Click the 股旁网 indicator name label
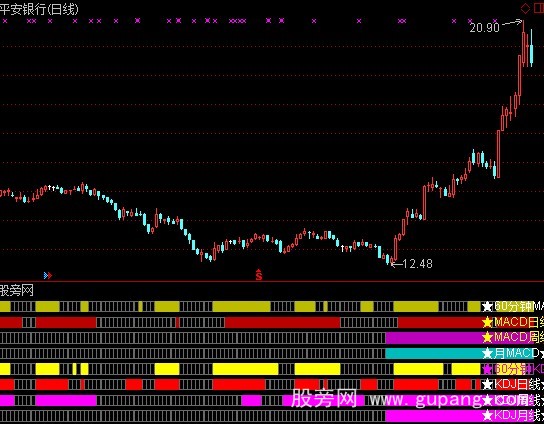544x424 pixels. pyautogui.click(x=16, y=290)
